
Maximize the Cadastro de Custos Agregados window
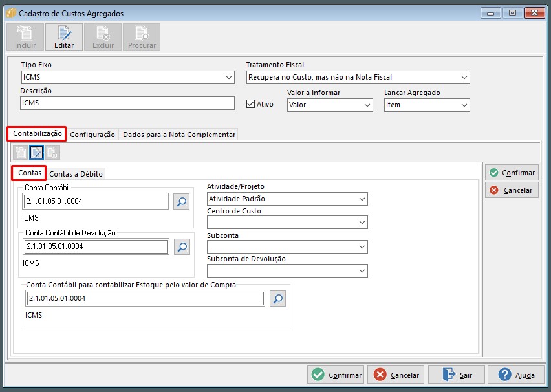512,14
